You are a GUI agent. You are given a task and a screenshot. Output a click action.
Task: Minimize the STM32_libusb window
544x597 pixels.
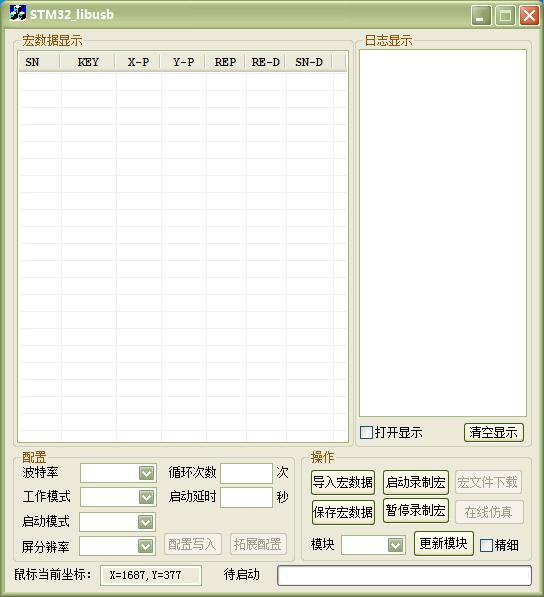point(481,16)
